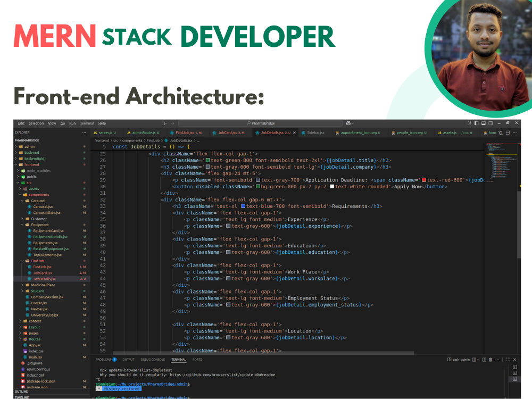Select the second terminal in terminal list
The height and width of the screenshot is (399, 532).
(x=514, y=373)
